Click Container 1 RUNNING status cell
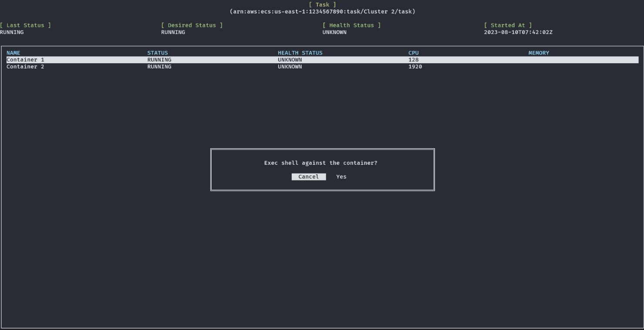644x330 pixels. coord(159,60)
